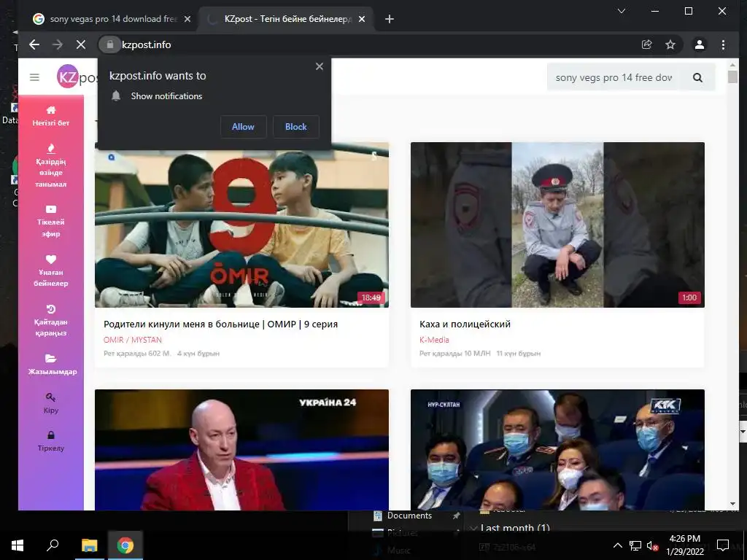Close the sony vegas pro Google tab
Image resolution: width=747 pixels, height=560 pixels.
pyautogui.click(x=187, y=19)
